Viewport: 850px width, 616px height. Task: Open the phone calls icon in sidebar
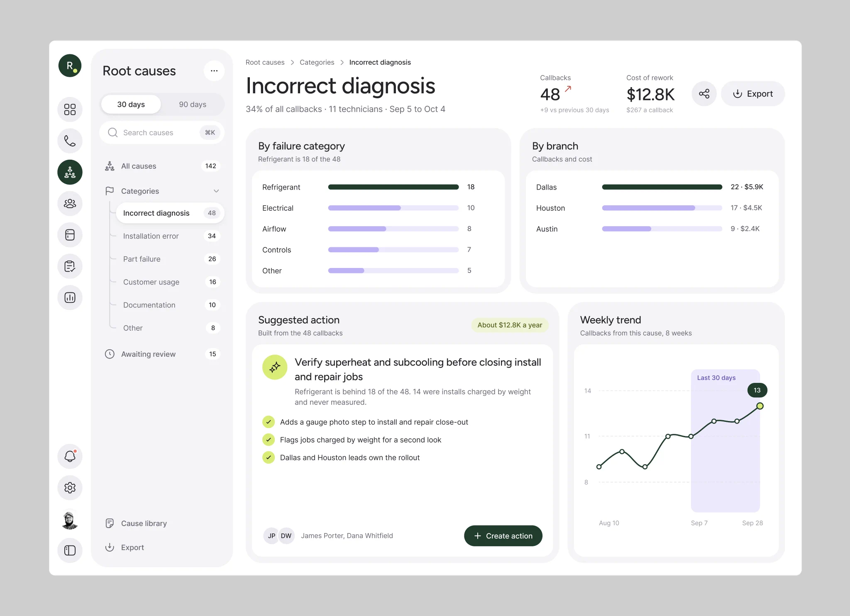coord(70,141)
